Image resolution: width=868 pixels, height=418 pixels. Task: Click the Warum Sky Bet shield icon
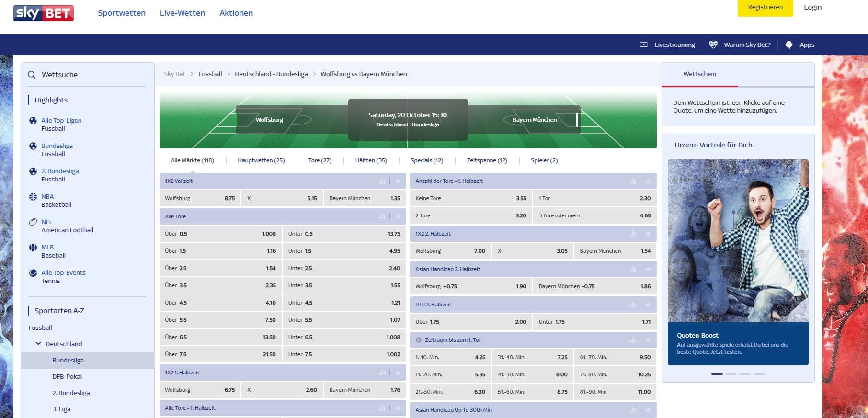coord(713,45)
